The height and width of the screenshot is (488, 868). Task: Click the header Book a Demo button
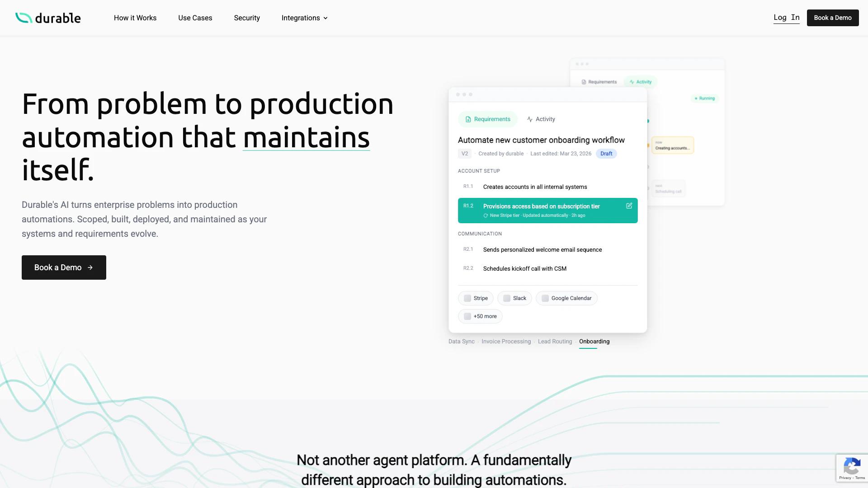(832, 18)
